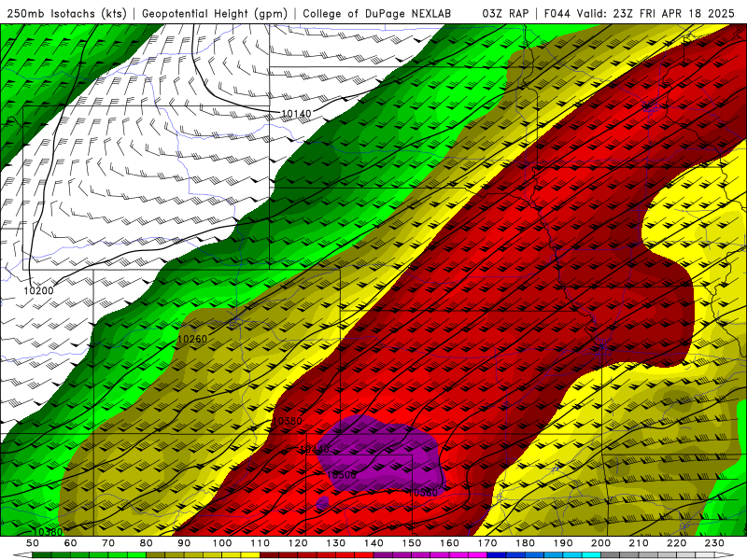Viewport: 747px width, 560px height.
Task: Click the 50 value on the color scale
Action: 33,543
